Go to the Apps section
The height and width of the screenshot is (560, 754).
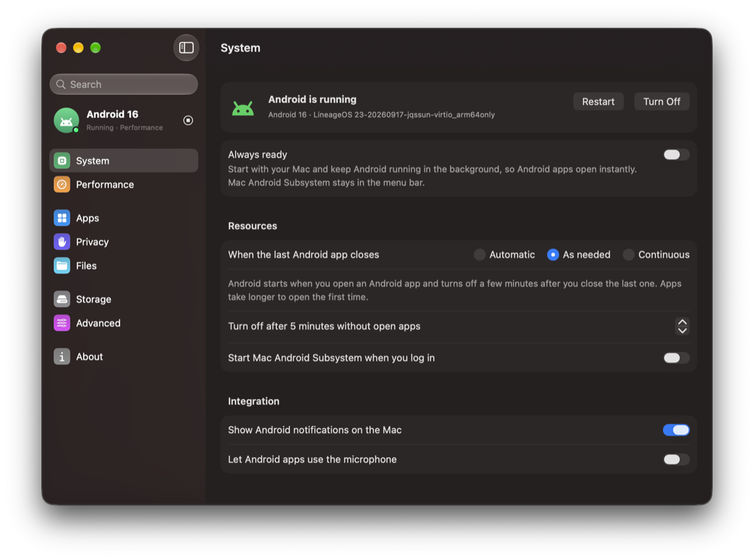point(124,218)
